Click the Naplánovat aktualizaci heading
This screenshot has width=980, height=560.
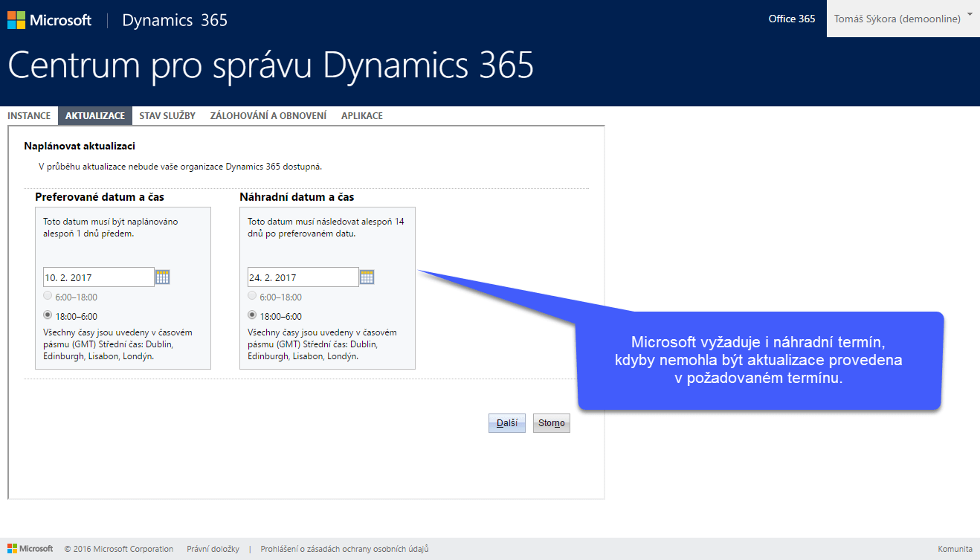[x=80, y=147]
